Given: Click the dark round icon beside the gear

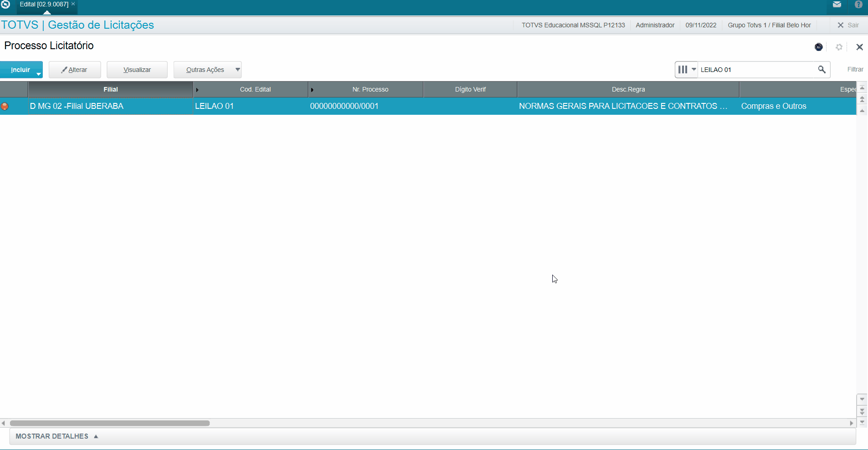Looking at the screenshot, I should (x=819, y=47).
